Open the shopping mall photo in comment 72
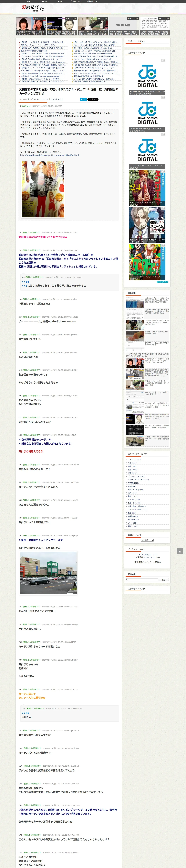The height and width of the screenshot is (868, 186). tap(48, 573)
